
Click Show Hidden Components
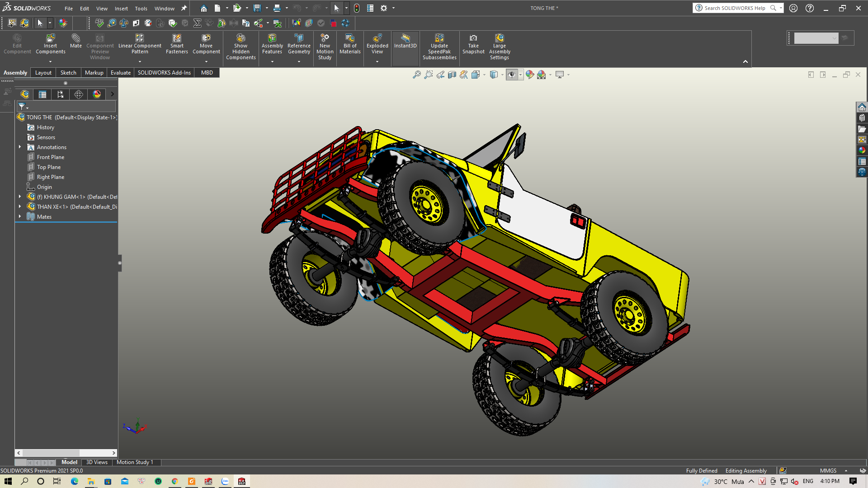241,47
